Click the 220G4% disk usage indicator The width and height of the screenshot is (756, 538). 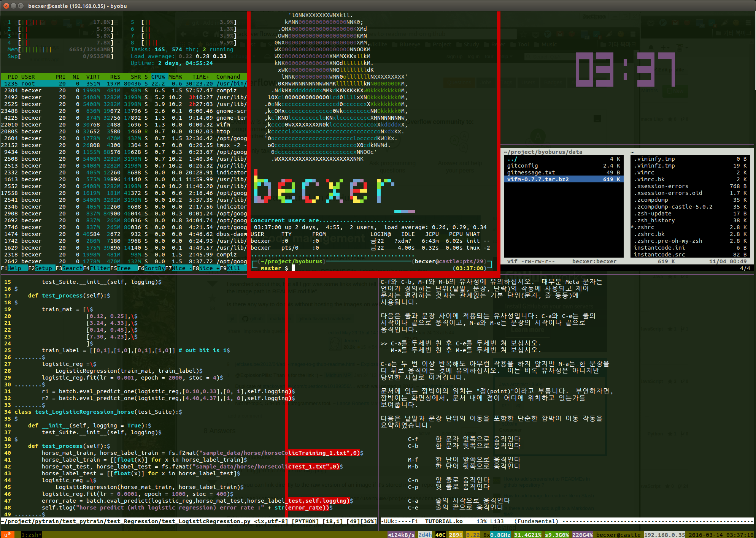[x=582, y=535]
